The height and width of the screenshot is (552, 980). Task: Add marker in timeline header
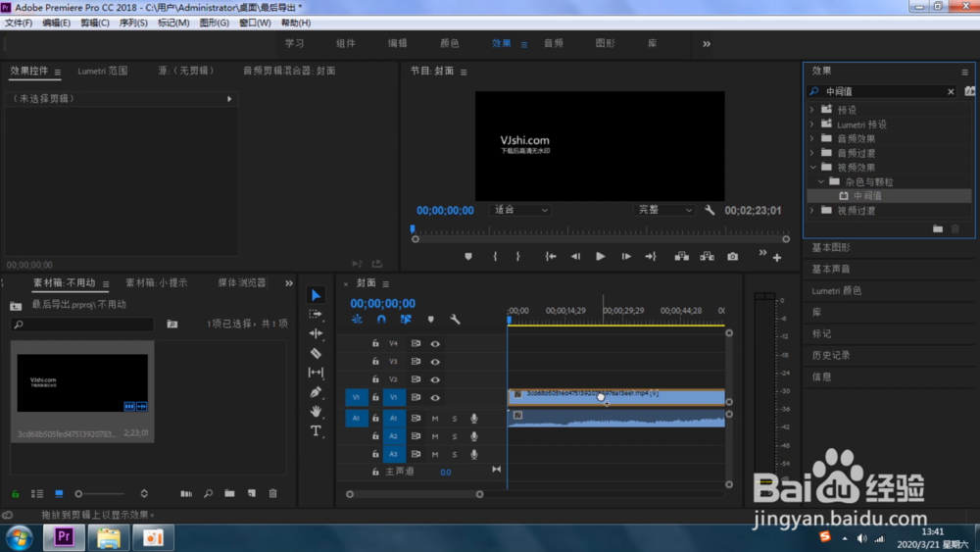click(x=430, y=320)
